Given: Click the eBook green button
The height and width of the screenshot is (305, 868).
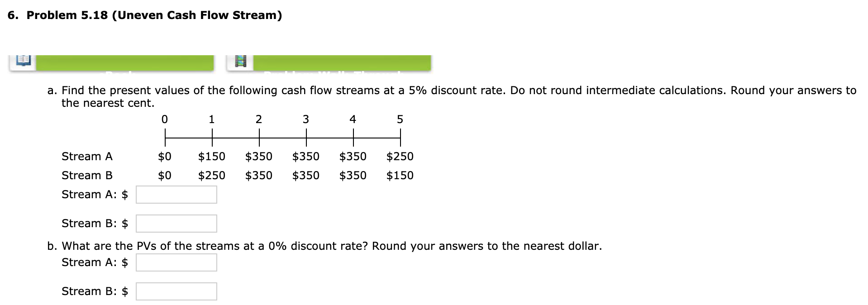Looking at the screenshot, I should (x=124, y=62).
